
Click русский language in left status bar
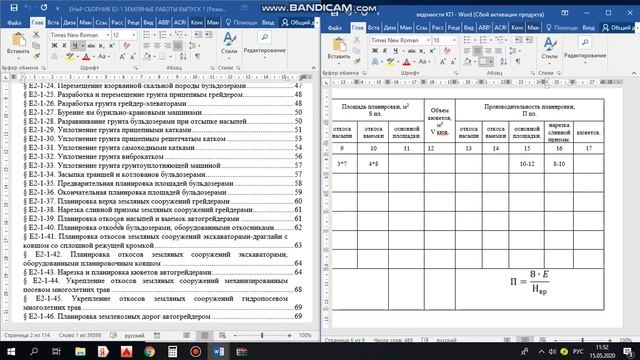(134, 336)
